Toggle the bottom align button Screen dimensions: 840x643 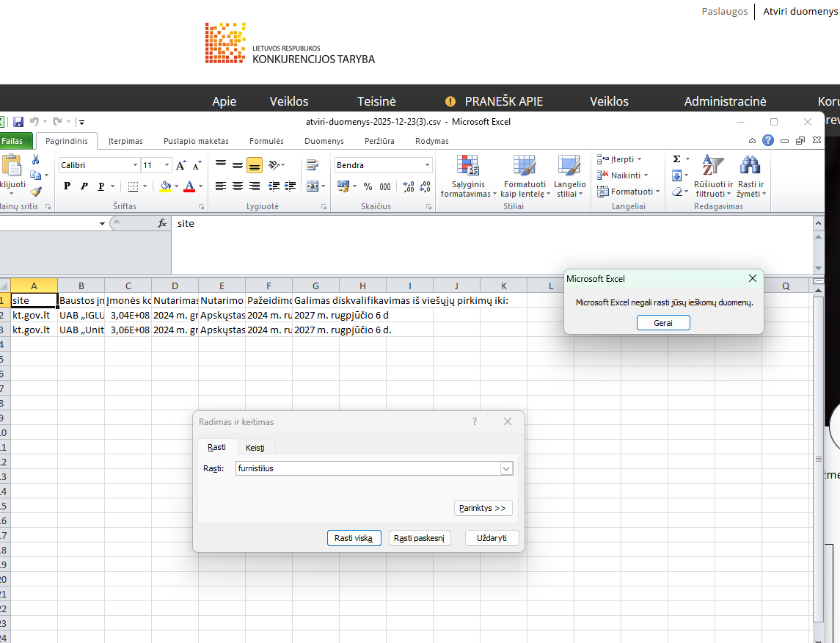(255, 166)
